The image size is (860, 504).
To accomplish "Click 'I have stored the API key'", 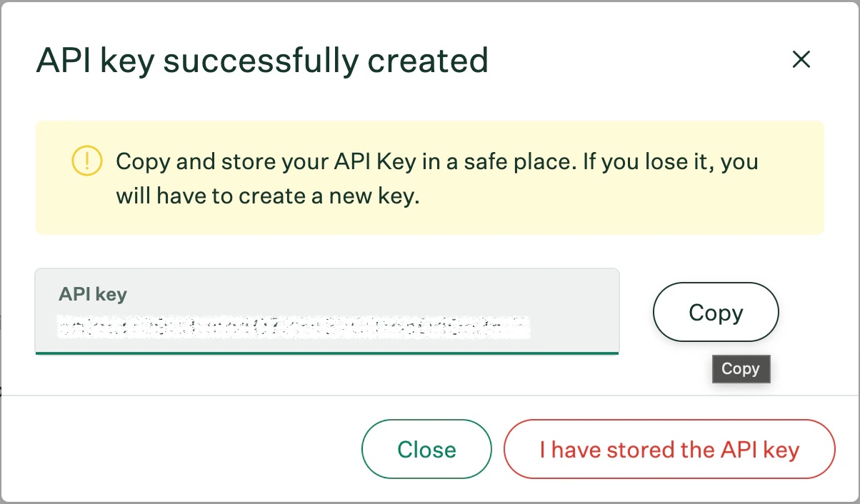I will 669,449.
